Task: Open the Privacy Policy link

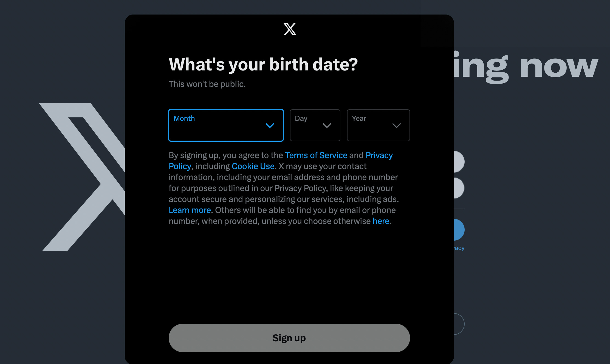Action: tap(379, 155)
